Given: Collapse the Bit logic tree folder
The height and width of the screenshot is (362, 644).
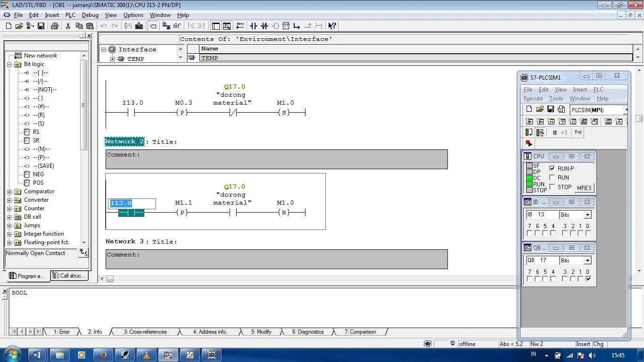Looking at the screenshot, I should pos(9,64).
